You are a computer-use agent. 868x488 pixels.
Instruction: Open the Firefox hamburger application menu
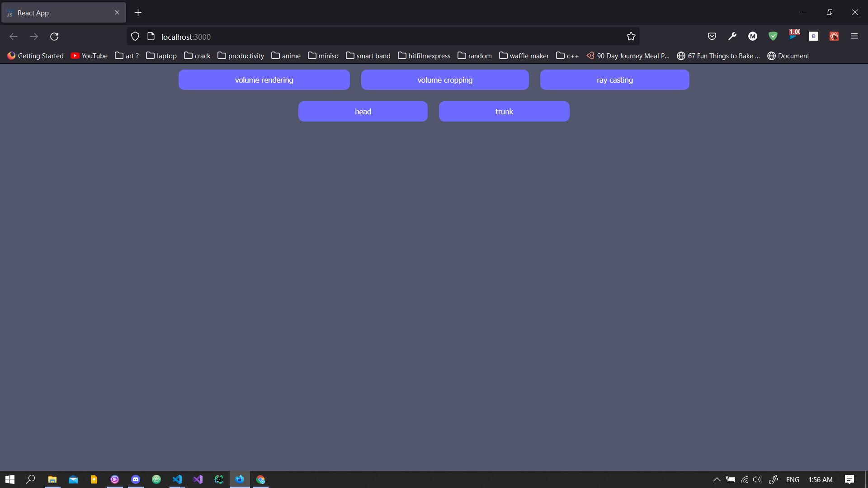tap(854, 36)
